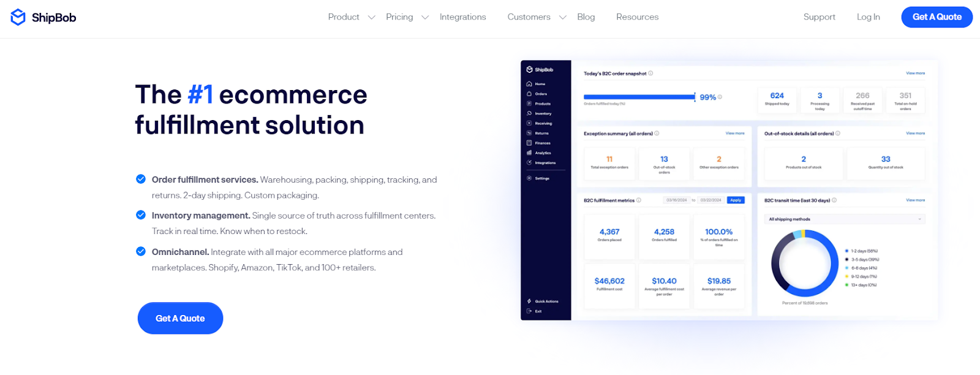980x375 pixels.
Task: Click Apply in B2C fulfillment metrics
Action: (x=736, y=200)
